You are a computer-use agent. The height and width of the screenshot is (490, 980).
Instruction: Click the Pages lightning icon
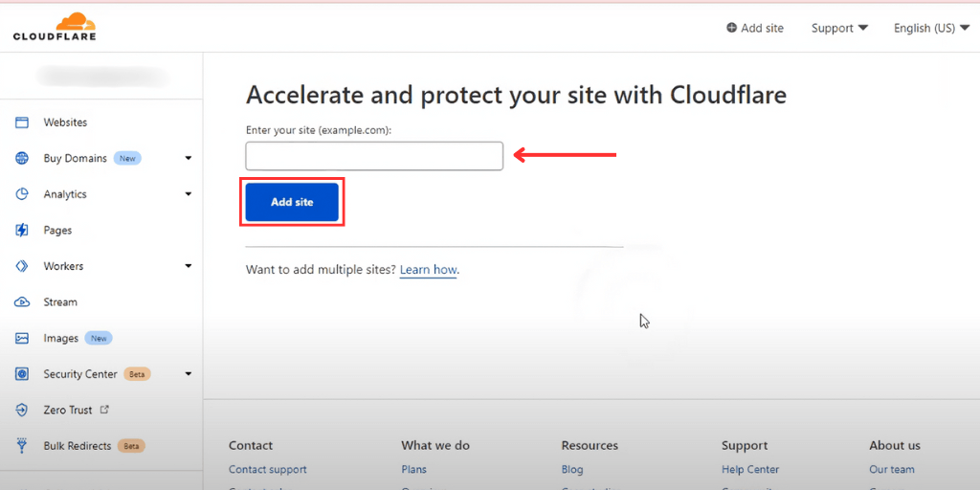point(22,230)
